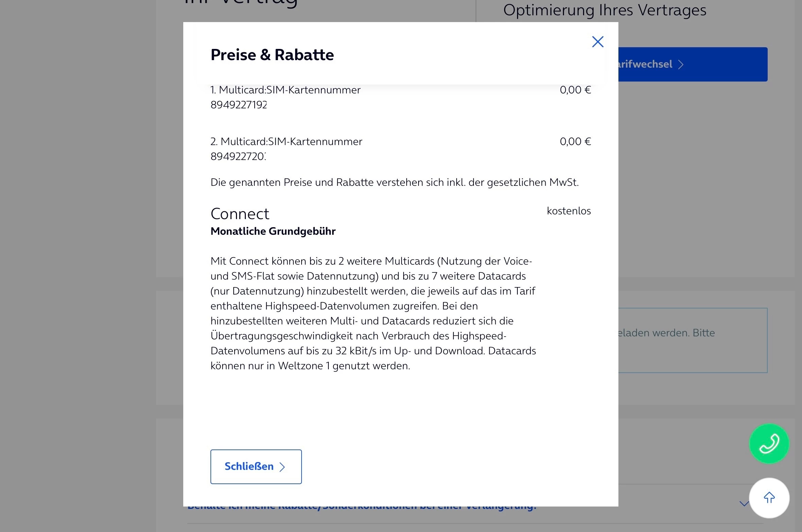Open the green phone call icon
The height and width of the screenshot is (532, 802).
769,443
